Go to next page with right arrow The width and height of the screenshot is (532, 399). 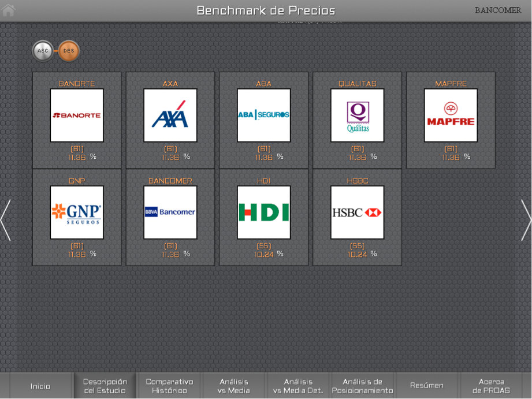(526, 220)
